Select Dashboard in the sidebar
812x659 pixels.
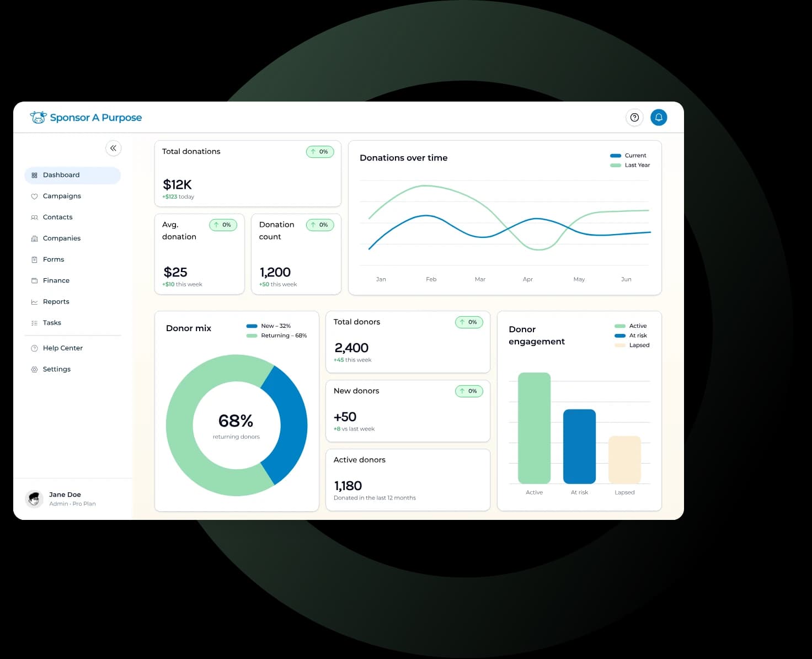click(72, 175)
